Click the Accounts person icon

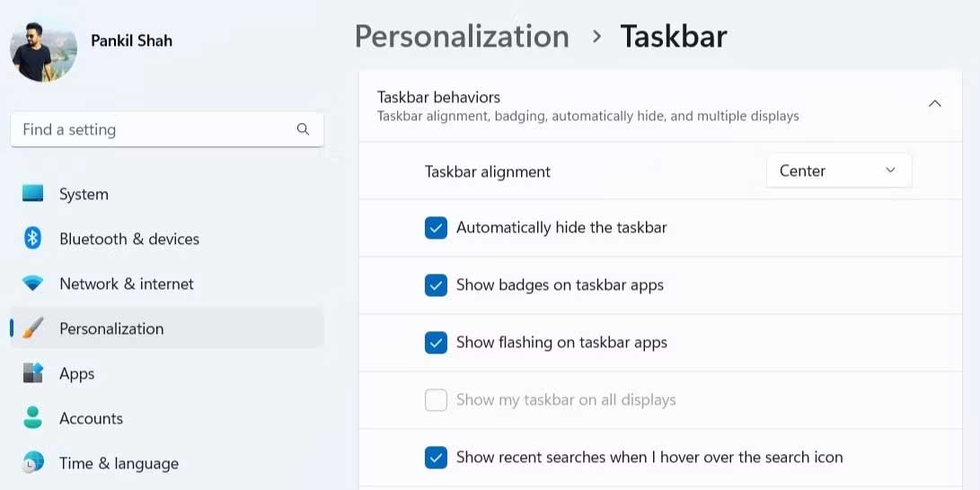pos(33,418)
